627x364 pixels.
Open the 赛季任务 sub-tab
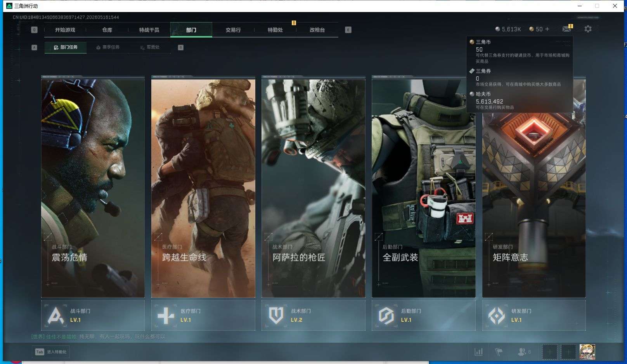(x=108, y=47)
